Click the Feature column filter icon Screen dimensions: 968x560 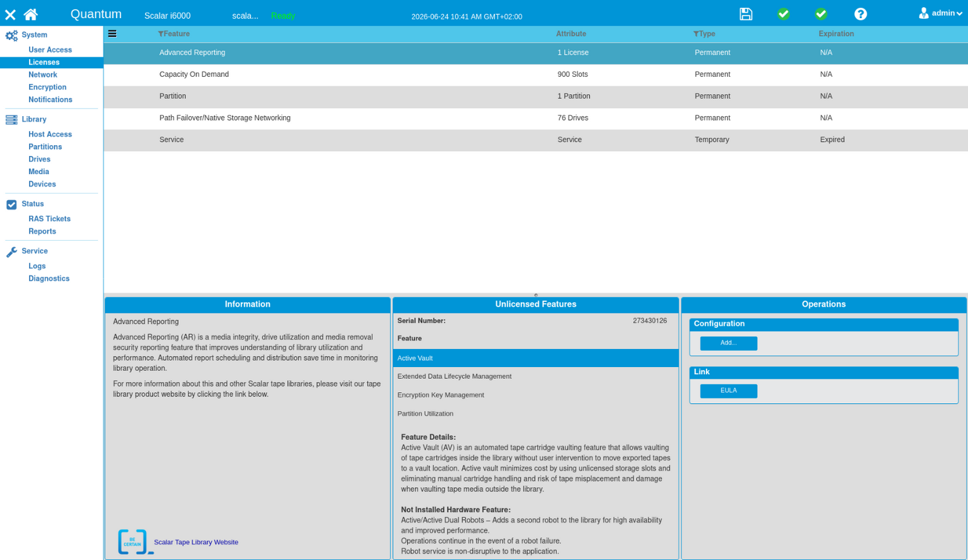(161, 34)
